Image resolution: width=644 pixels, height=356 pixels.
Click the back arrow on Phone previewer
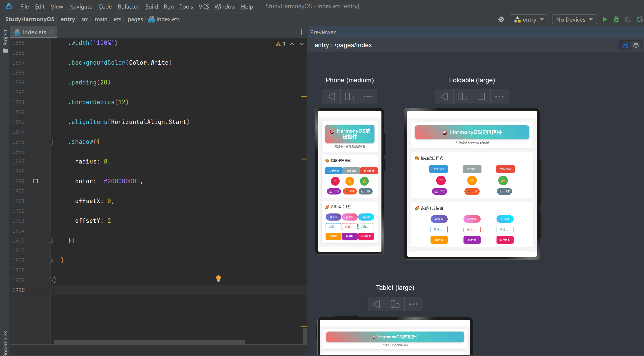[331, 96]
